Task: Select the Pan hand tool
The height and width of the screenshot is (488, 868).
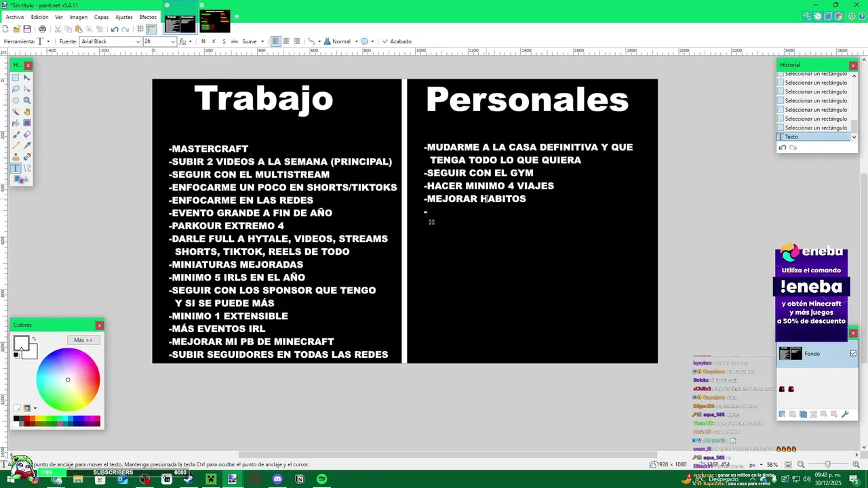Action: [27, 112]
